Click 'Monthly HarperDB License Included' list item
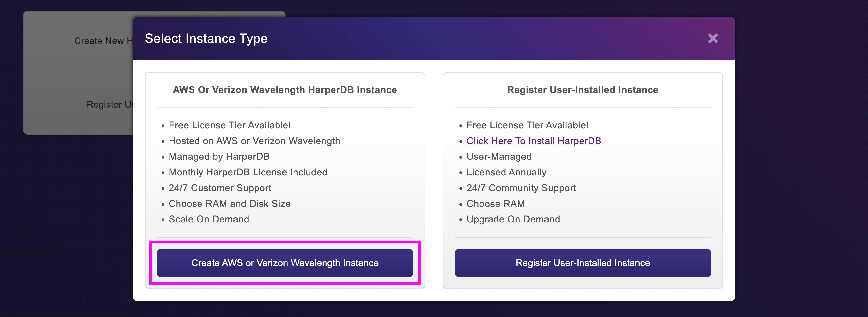This screenshot has height=317, width=868. point(248,172)
